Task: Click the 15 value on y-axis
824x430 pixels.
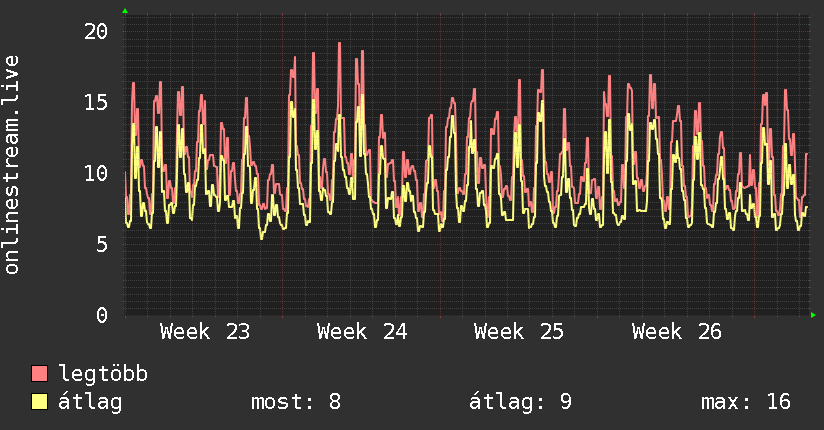Action: [x=96, y=103]
